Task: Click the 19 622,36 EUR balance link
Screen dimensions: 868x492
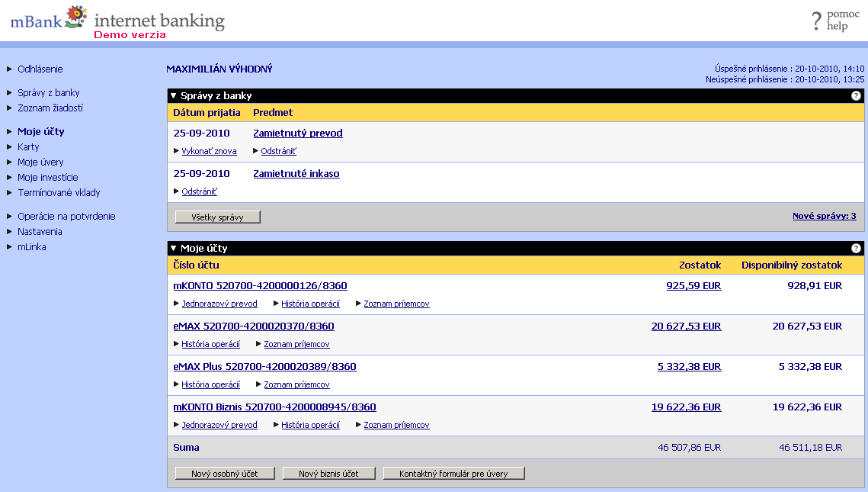Action: pos(686,407)
